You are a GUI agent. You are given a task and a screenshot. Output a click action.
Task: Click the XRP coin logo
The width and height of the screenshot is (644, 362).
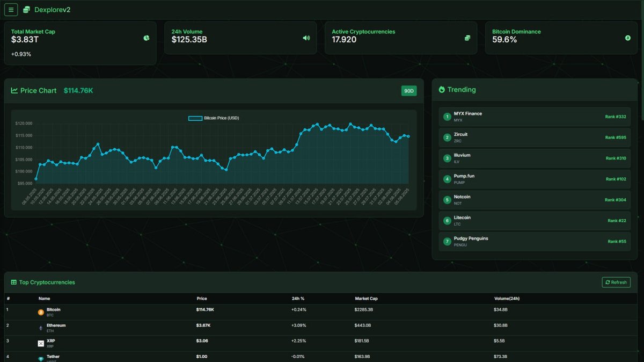click(41, 343)
